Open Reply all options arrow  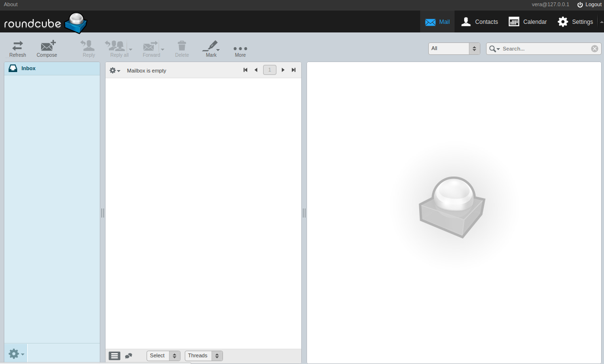(x=130, y=49)
